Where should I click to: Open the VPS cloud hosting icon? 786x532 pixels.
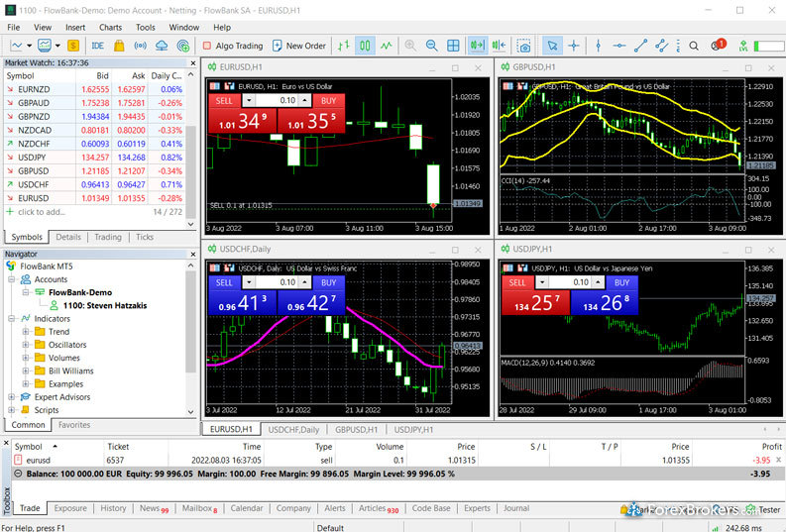[x=162, y=46]
